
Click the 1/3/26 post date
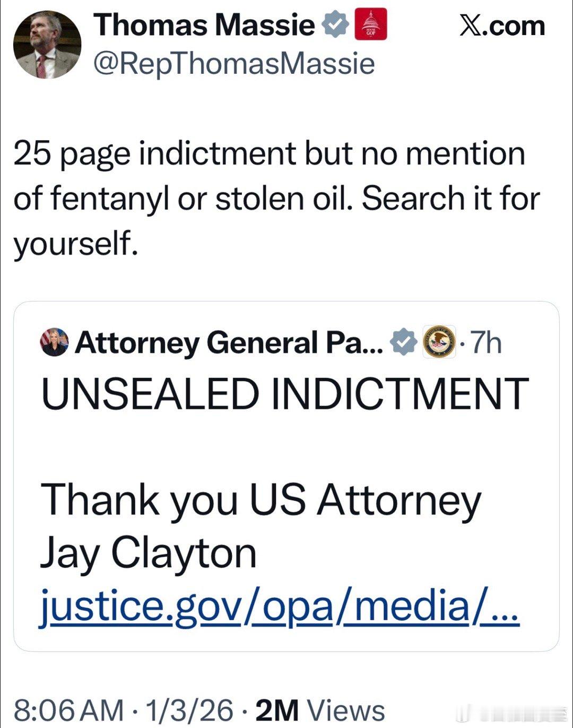(x=189, y=710)
